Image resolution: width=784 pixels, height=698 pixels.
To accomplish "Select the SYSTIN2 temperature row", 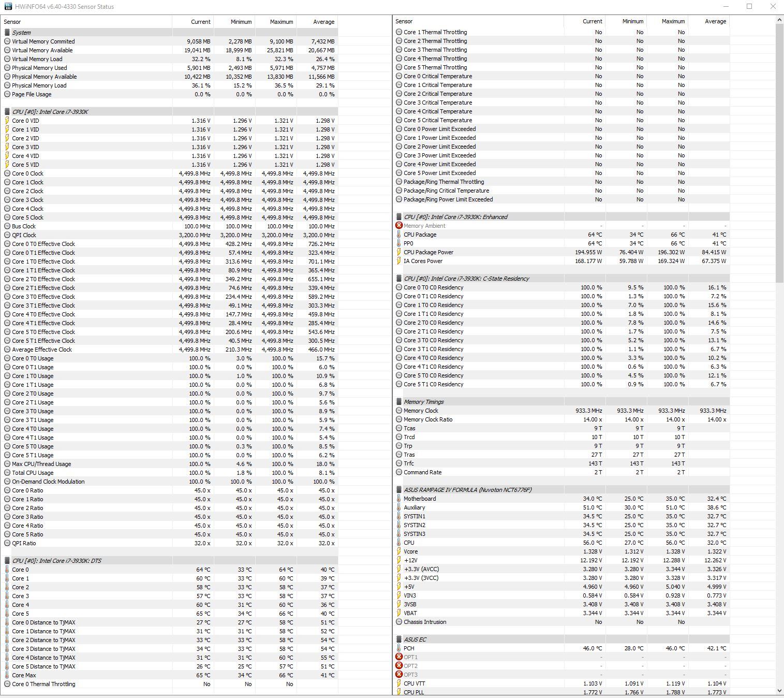I will 561,525.
